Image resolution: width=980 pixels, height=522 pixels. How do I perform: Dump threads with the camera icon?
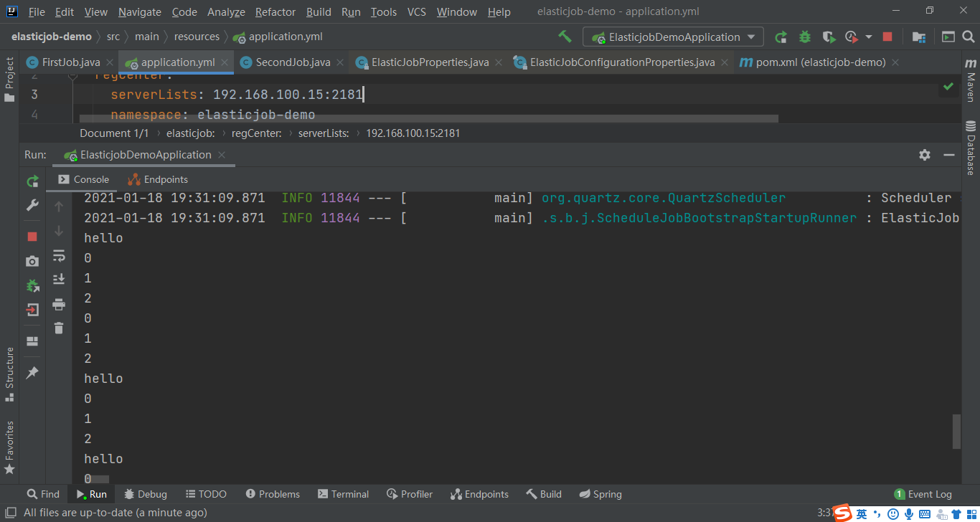click(x=32, y=261)
